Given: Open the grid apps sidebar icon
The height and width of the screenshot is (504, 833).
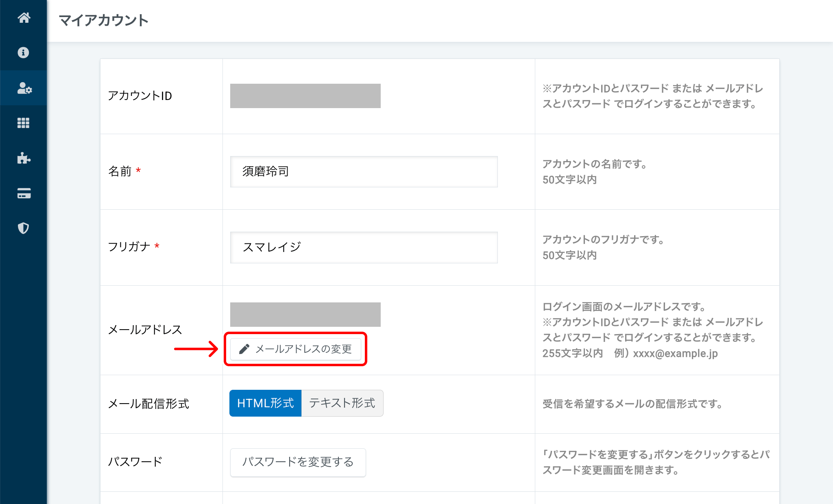Looking at the screenshot, I should pos(24,123).
